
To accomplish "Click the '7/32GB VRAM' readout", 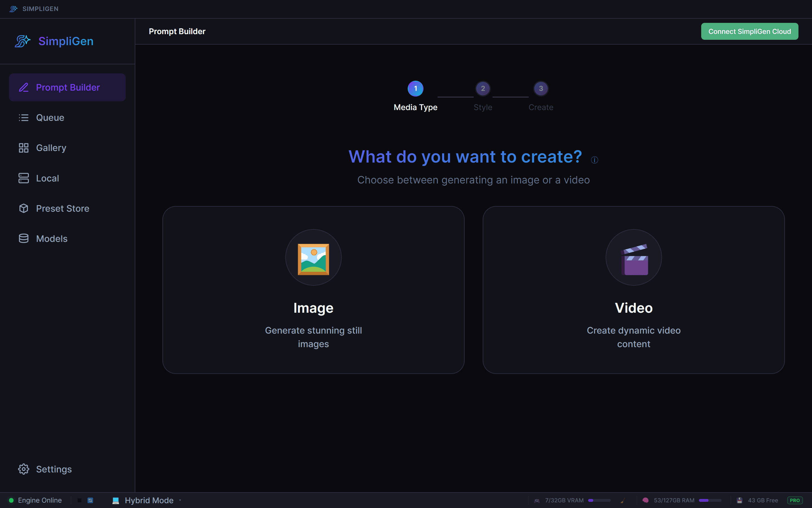I will (x=564, y=500).
